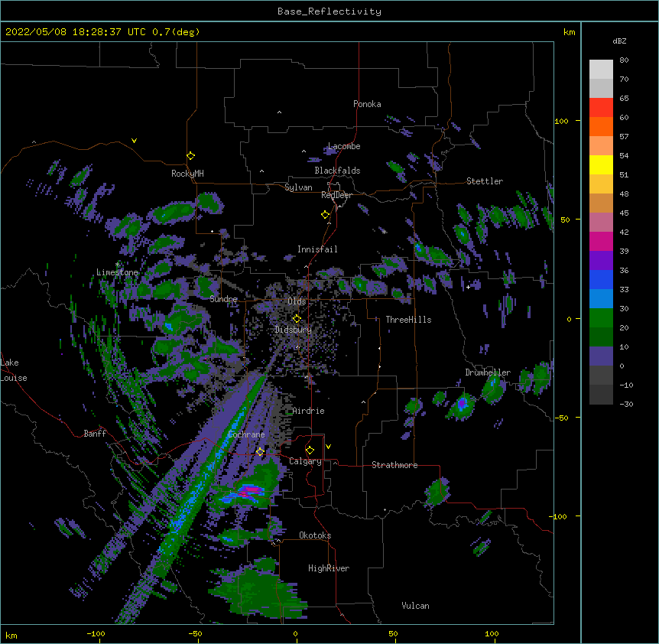Click the Sylvan label
This screenshot has width=659, height=644.
(x=298, y=187)
